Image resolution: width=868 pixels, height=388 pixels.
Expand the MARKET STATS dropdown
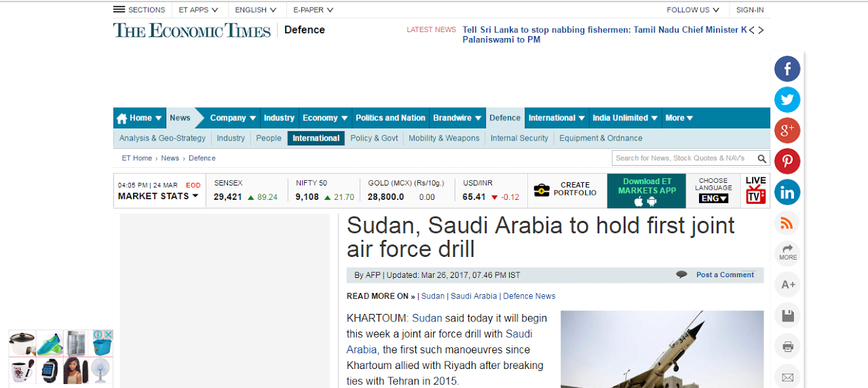click(158, 196)
